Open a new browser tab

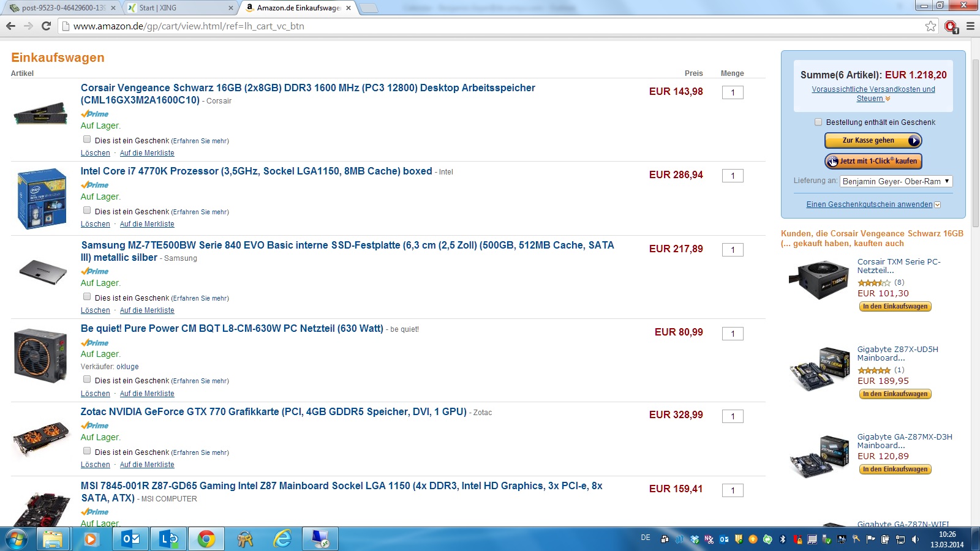point(368,9)
